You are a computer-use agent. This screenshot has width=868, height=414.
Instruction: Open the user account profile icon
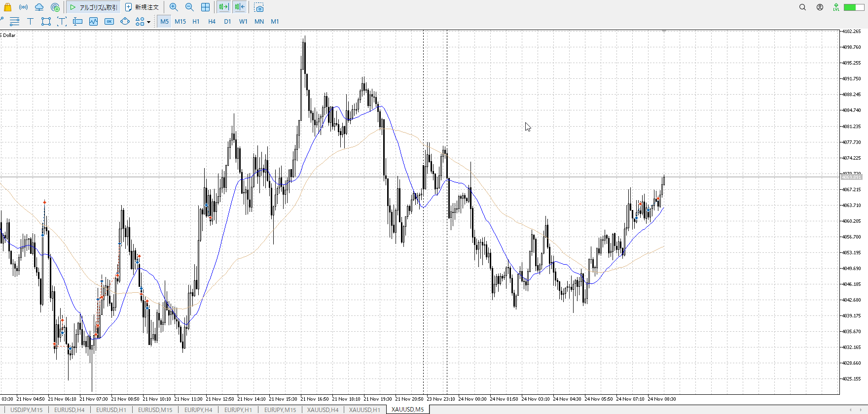tap(820, 7)
